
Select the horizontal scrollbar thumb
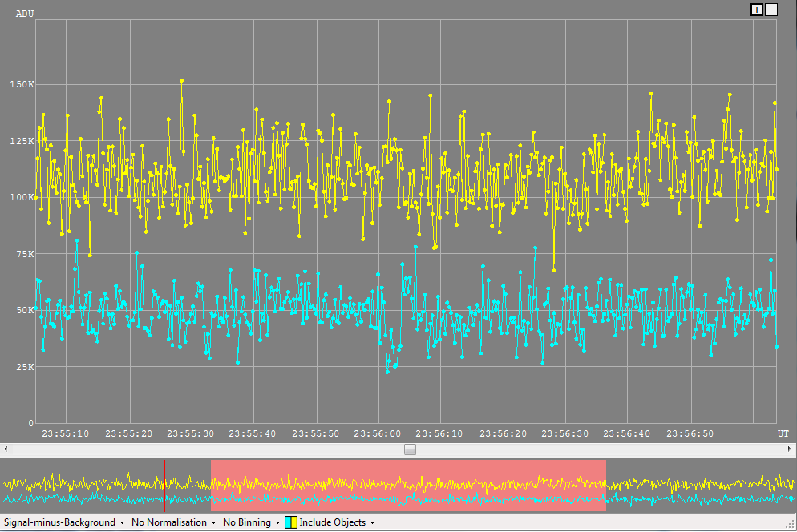pos(410,449)
